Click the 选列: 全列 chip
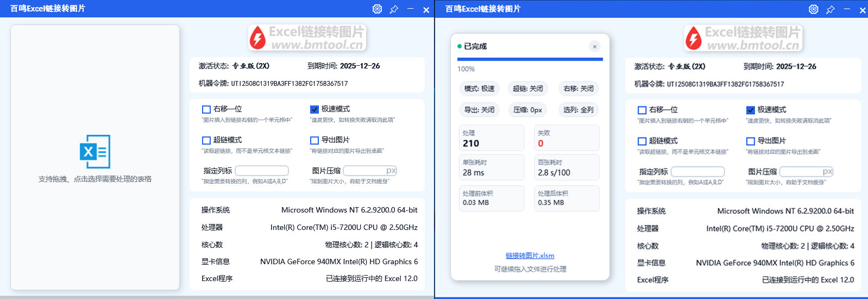The image size is (868, 299). 578,110
